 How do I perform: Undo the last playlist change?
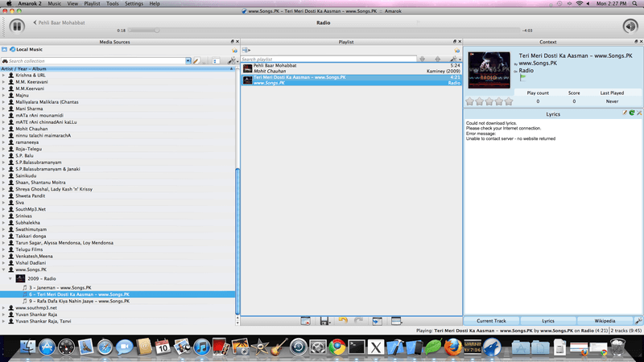coord(343,321)
